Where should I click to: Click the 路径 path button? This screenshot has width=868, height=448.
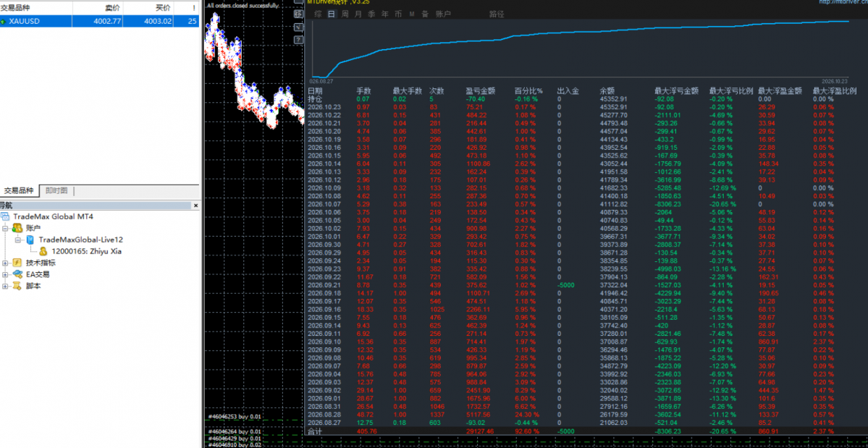point(497,14)
